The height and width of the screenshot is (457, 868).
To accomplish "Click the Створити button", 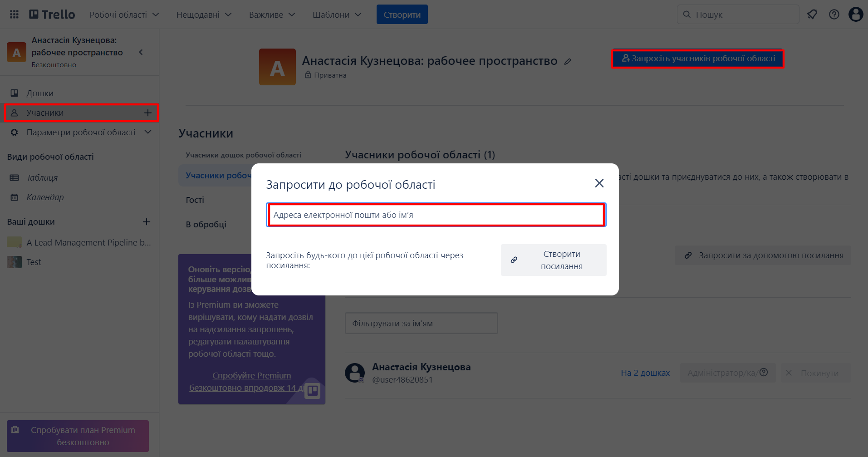I will [402, 14].
